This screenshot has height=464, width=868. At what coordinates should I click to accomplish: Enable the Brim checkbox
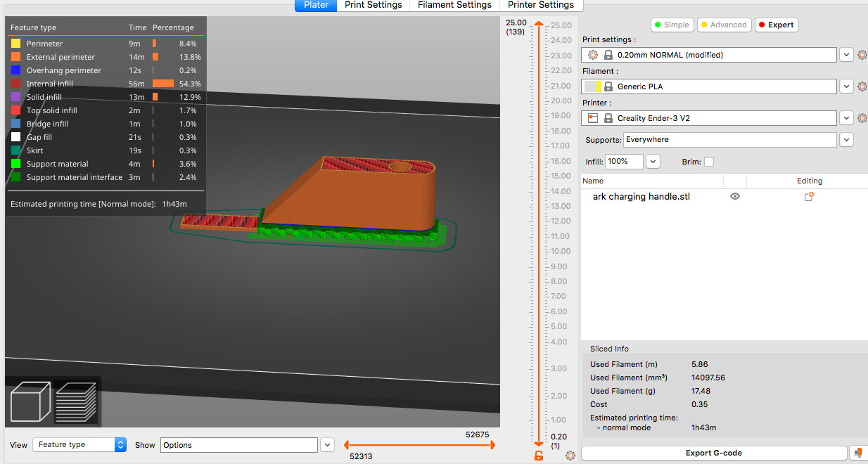pos(709,161)
